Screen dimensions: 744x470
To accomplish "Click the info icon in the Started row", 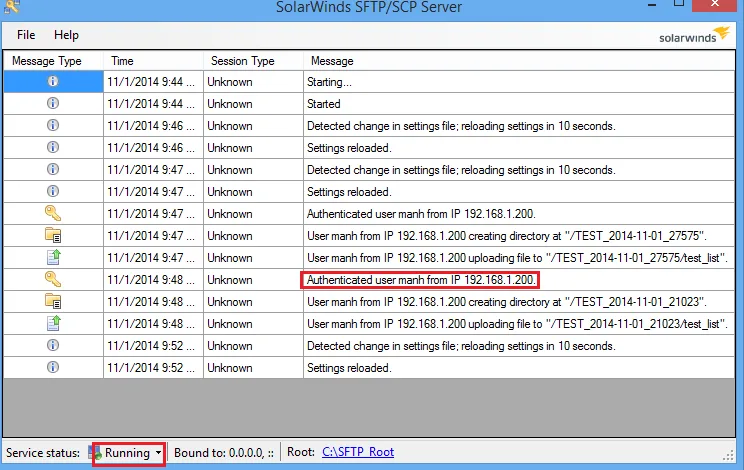I will point(53,103).
